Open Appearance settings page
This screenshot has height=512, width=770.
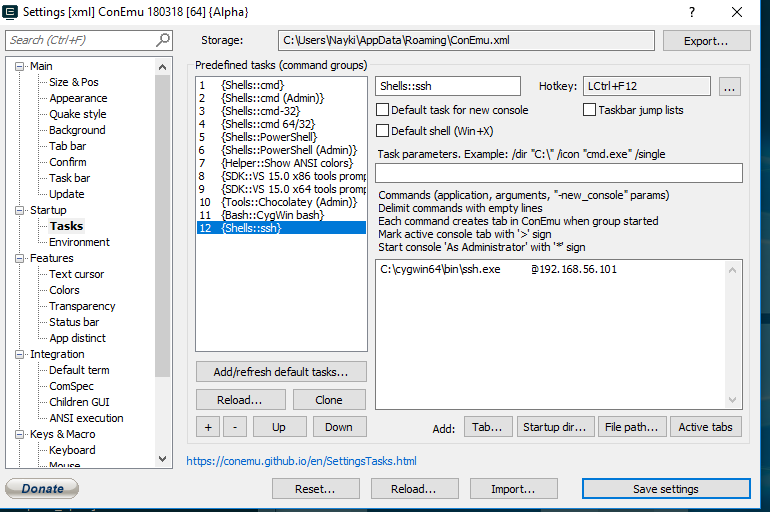pyautogui.click(x=78, y=98)
